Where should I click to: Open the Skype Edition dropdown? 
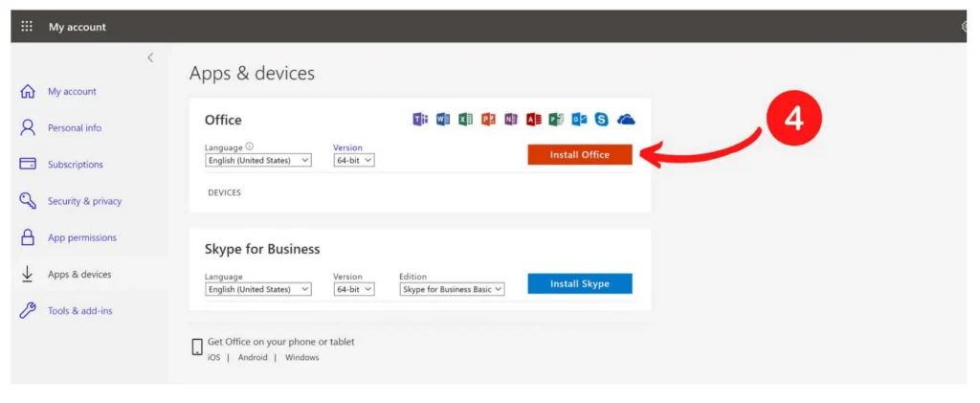452,290
